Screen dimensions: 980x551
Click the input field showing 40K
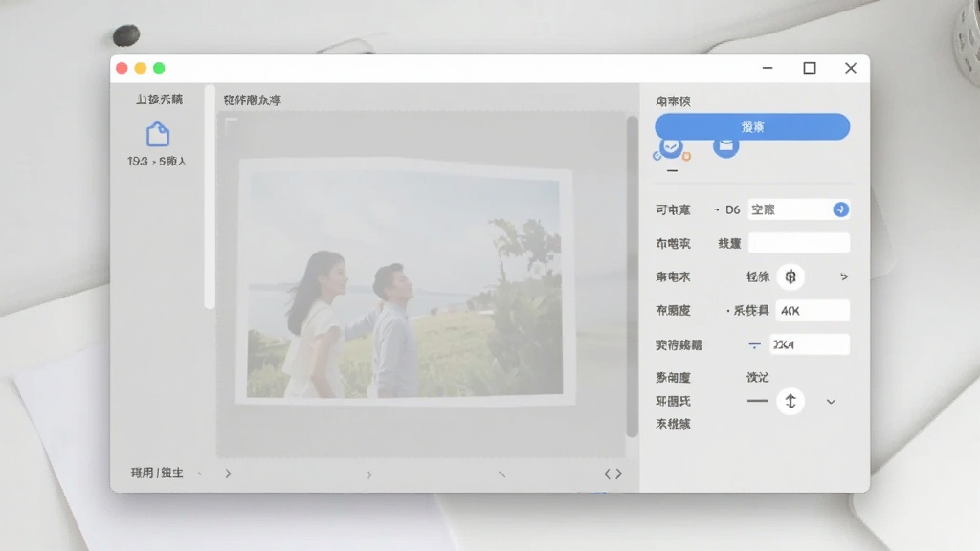(x=813, y=311)
